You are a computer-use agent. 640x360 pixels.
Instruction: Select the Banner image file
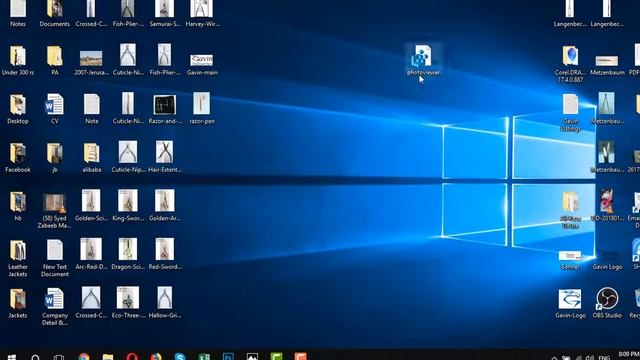pyautogui.click(x=570, y=260)
